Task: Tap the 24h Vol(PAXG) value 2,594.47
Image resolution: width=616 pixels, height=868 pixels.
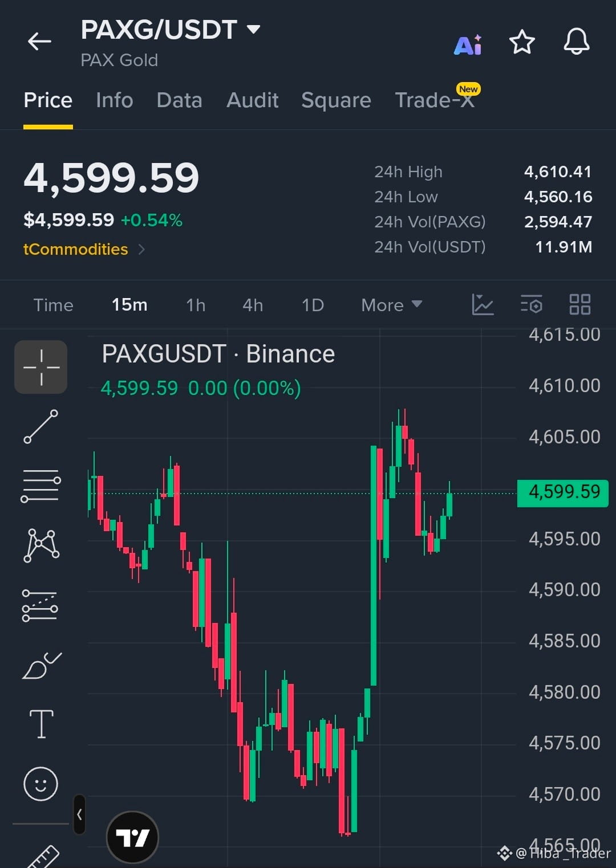Action: (x=558, y=222)
